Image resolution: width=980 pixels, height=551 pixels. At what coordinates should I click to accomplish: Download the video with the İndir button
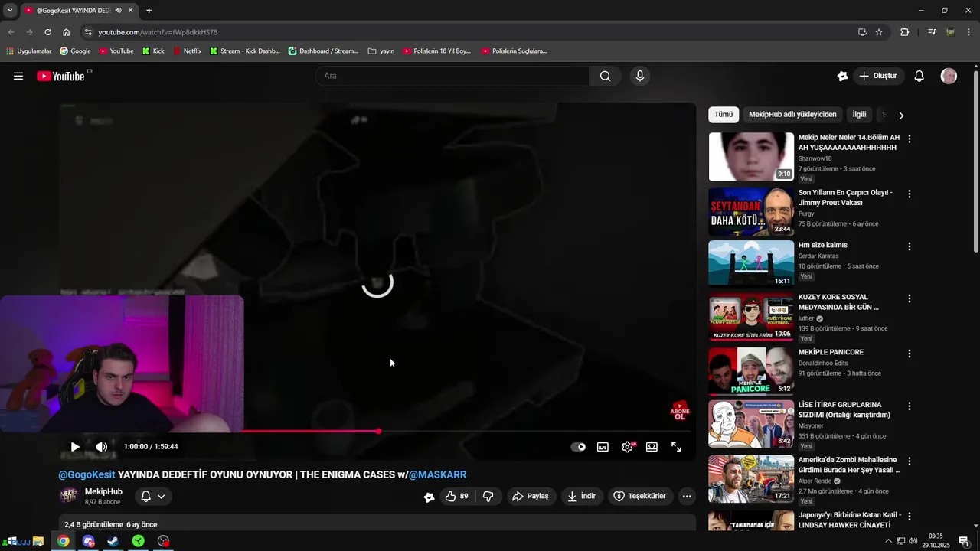581,496
